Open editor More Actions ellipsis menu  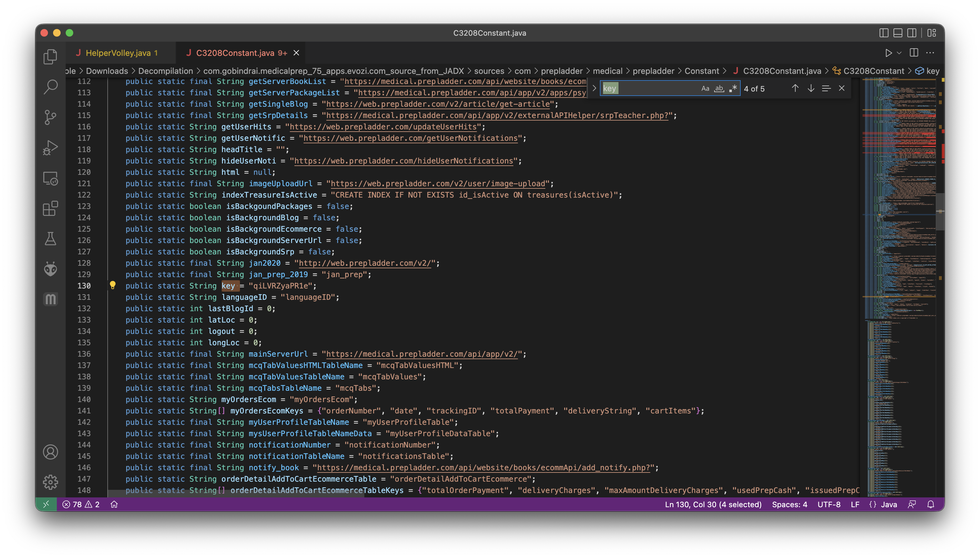[x=930, y=53]
